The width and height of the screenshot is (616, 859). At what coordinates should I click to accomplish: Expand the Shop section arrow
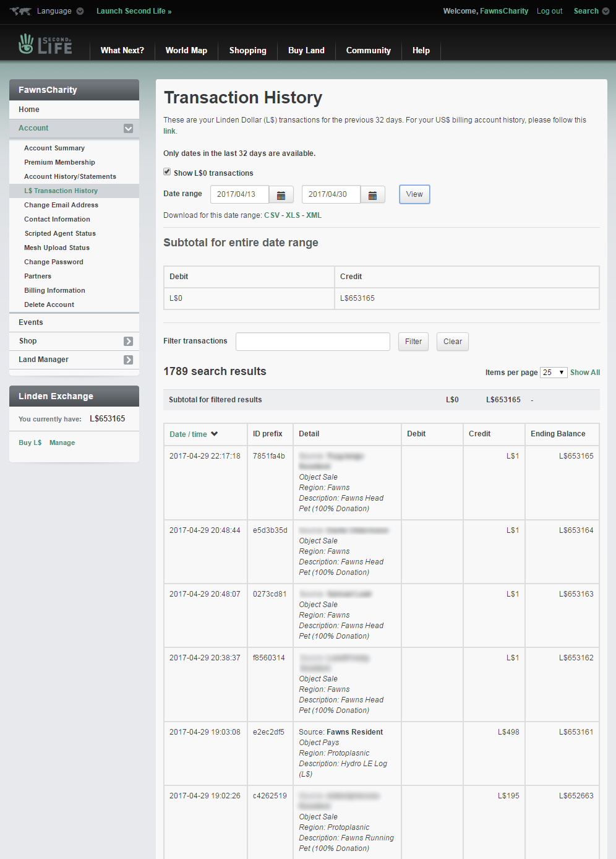pos(128,341)
